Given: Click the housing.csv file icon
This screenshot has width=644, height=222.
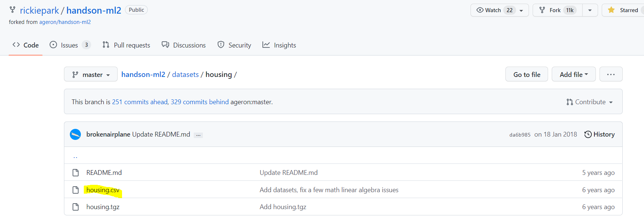Looking at the screenshot, I should [76, 190].
